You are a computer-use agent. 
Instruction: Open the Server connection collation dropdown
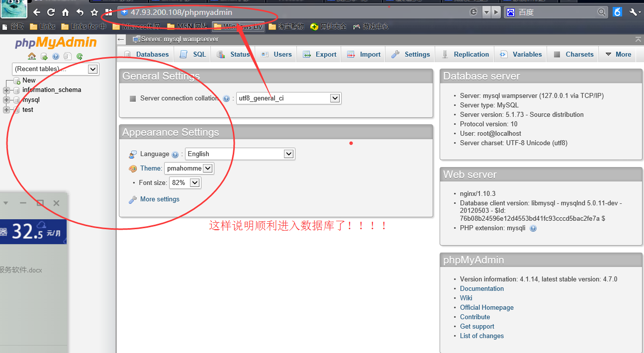click(x=289, y=98)
